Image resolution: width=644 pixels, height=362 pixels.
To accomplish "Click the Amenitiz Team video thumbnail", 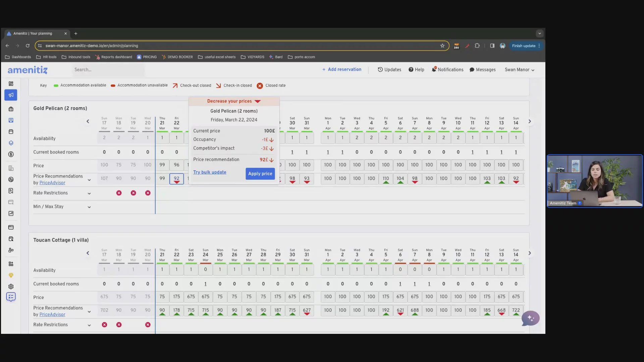I will pyautogui.click(x=595, y=181).
